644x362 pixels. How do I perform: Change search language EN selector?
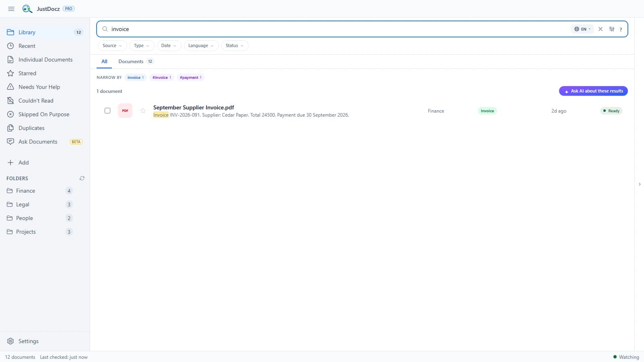tap(582, 29)
